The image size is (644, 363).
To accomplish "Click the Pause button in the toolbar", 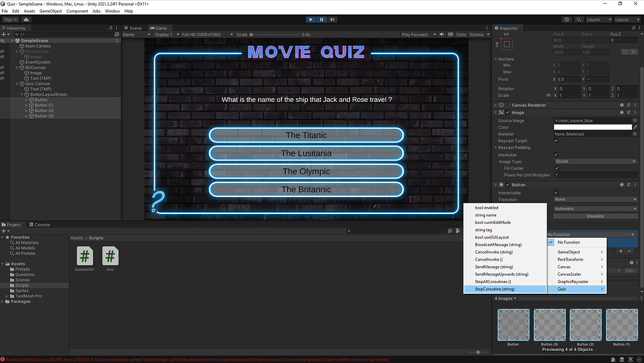I will tap(321, 20).
